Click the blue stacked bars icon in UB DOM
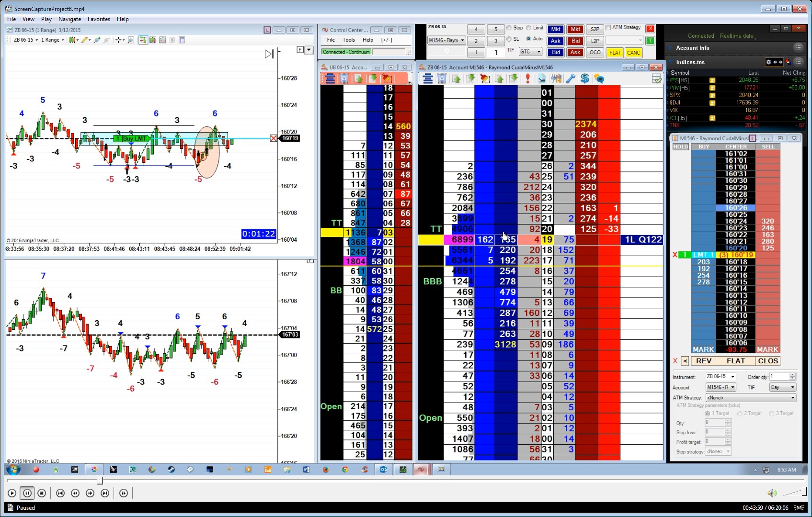The image size is (812, 517). [330, 79]
